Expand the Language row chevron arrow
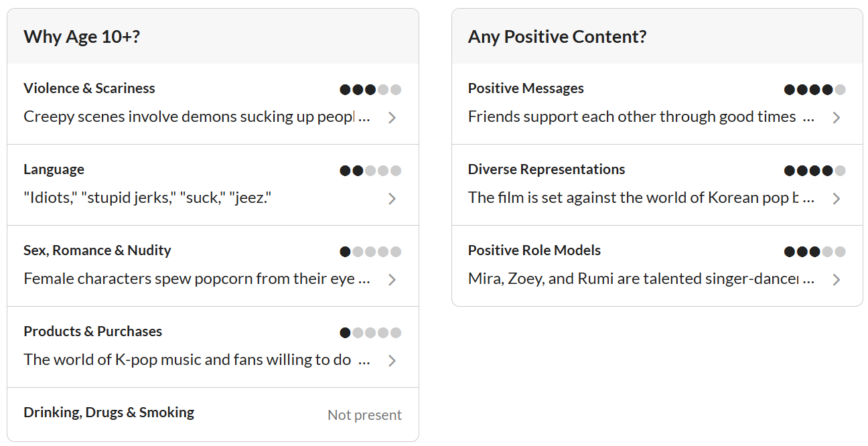 coord(392,199)
